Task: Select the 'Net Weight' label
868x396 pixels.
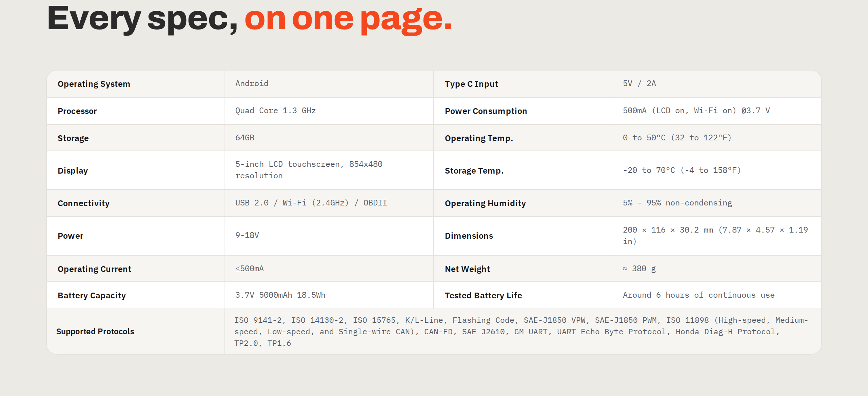Action: [x=467, y=269]
